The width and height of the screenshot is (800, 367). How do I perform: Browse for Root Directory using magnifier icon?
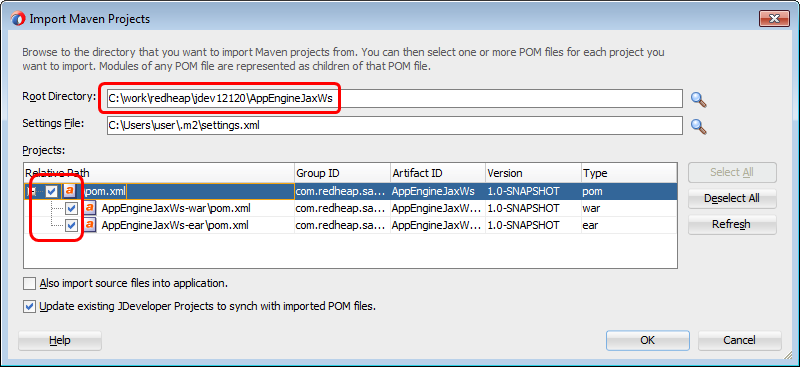(x=698, y=99)
